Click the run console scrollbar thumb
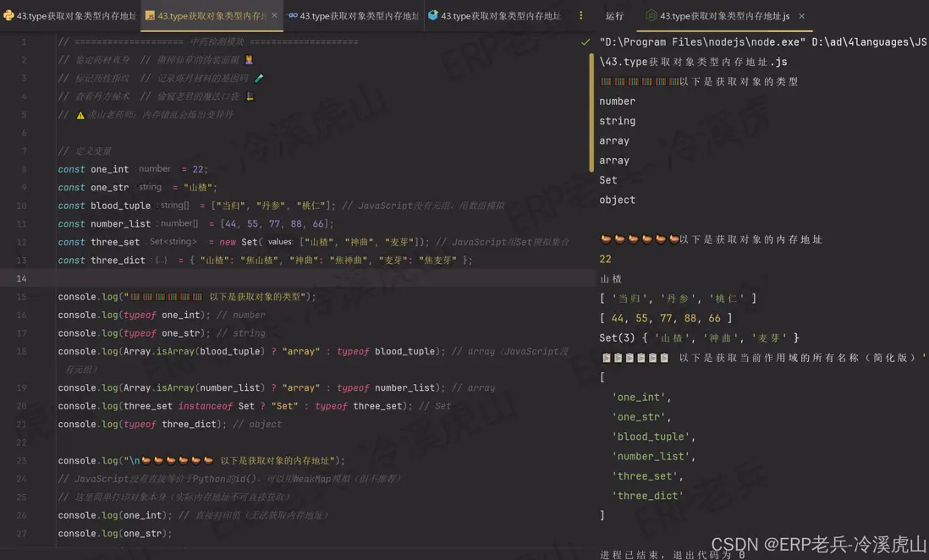 coord(591,113)
